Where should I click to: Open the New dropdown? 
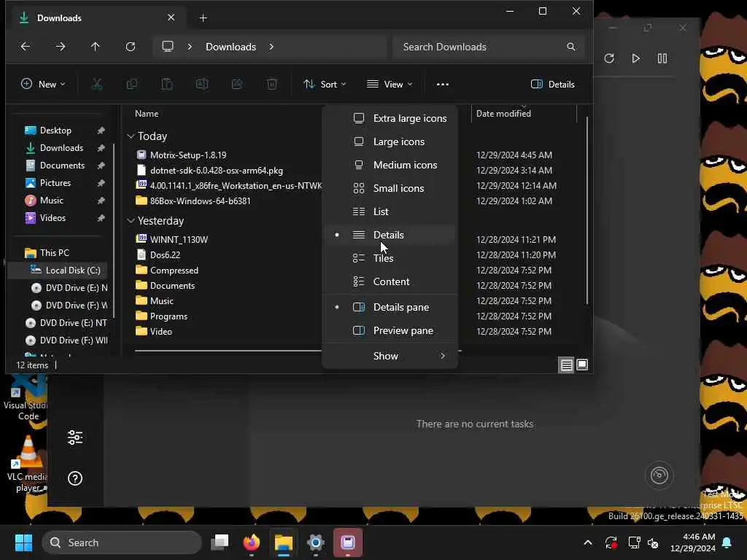click(x=43, y=85)
